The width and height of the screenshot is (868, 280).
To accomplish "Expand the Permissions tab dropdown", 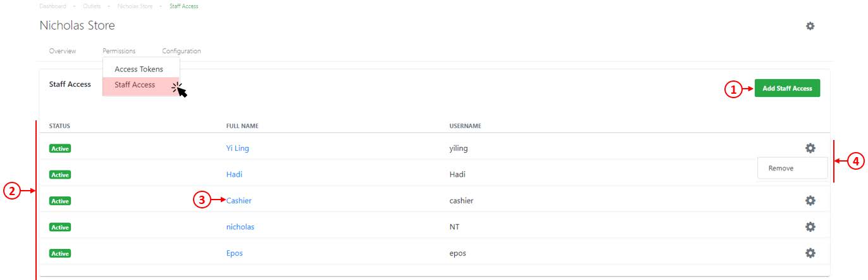I will [x=119, y=51].
